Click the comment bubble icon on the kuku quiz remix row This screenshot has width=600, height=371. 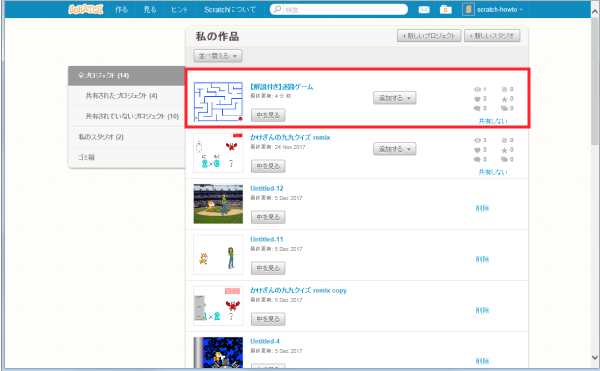(x=477, y=159)
